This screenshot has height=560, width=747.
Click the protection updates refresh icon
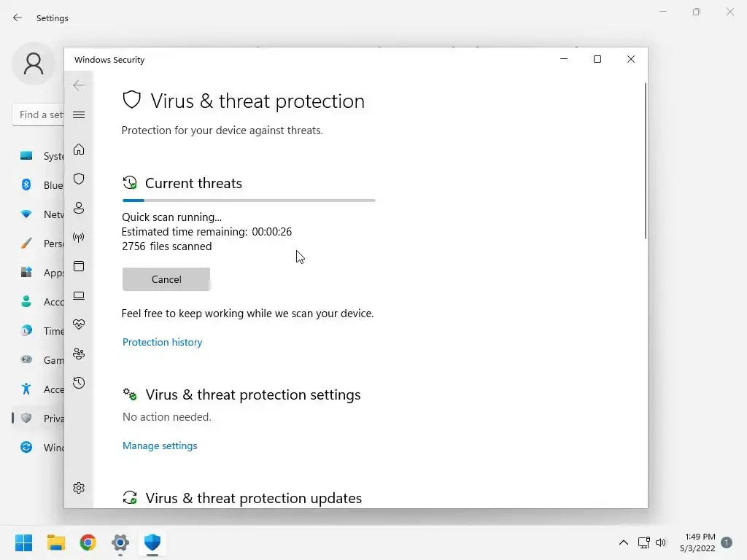tap(130, 497)
